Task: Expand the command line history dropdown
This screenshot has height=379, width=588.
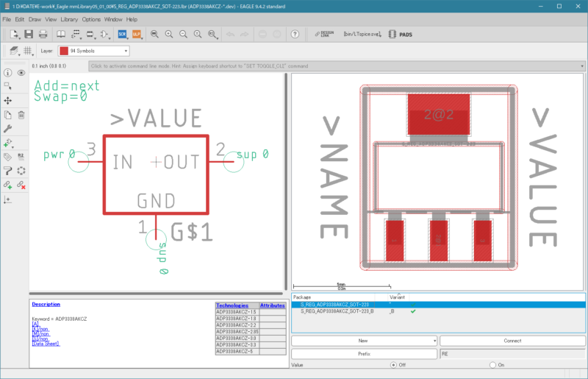Action: (582, 66)
